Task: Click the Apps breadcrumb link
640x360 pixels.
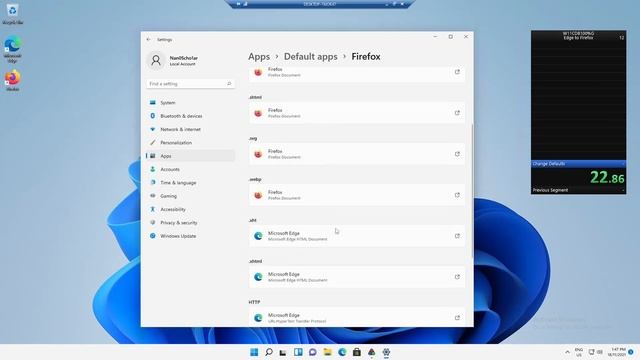Action: 259,57
